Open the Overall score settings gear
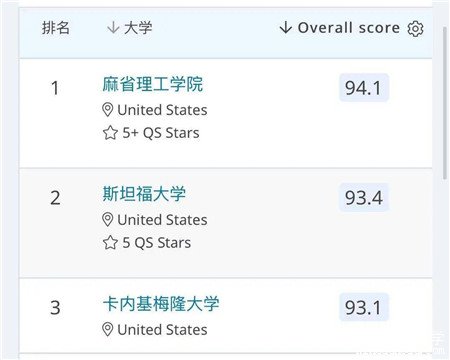 coord(415,29)
